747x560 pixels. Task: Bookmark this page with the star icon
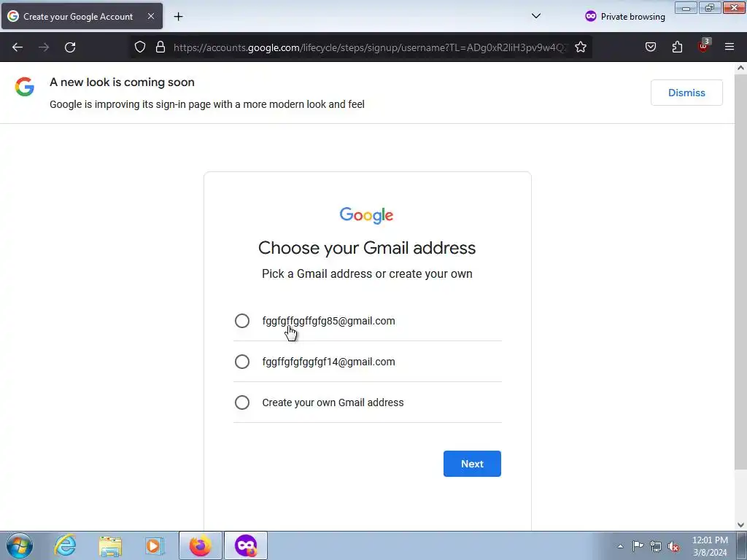coord(580,47)
